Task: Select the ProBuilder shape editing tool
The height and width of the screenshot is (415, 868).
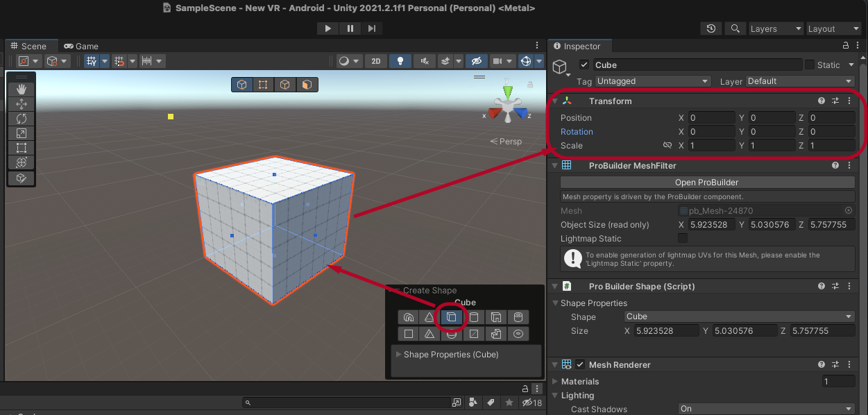Action: tap(21, 178)
